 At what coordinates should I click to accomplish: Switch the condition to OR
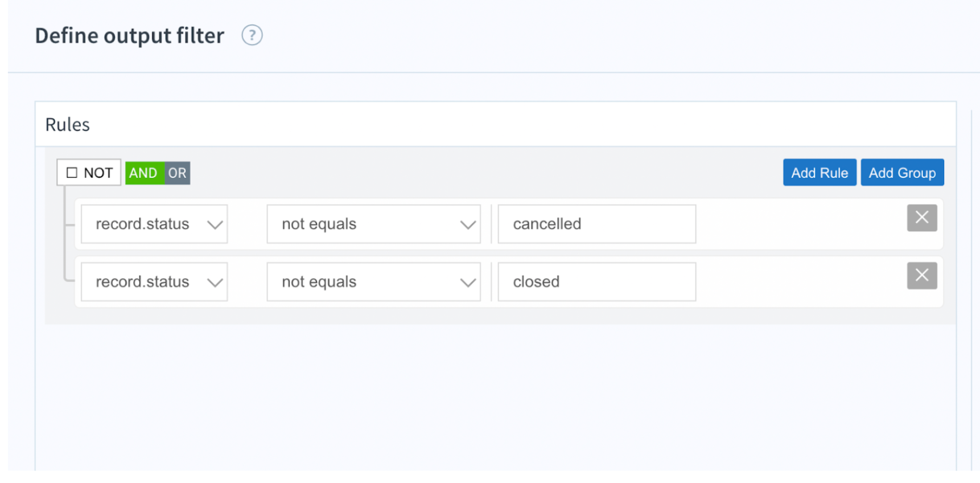pyautogui.click(x=178, y=173)
